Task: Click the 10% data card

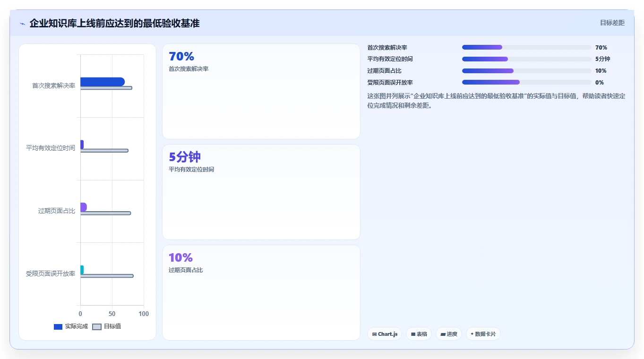Action: coord(261,292)
